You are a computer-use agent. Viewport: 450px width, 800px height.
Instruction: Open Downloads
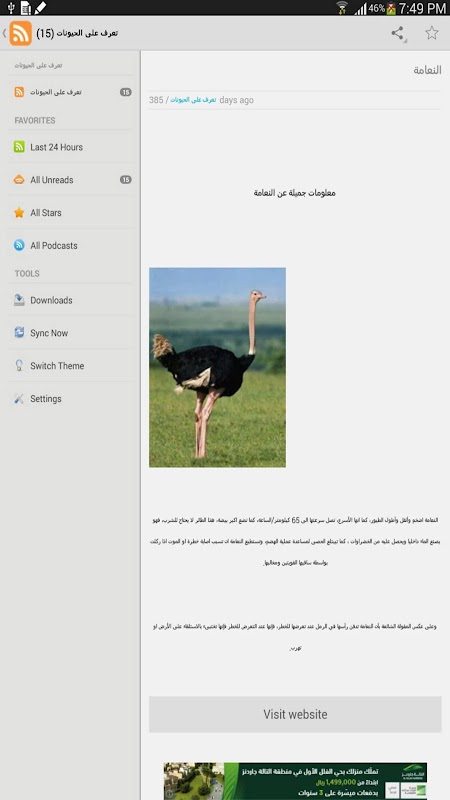[x=71, y=300]
